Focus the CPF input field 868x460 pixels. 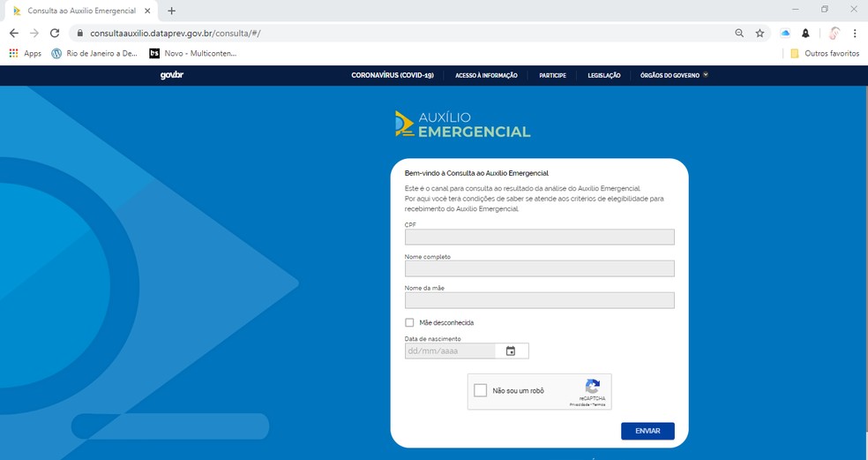pyautogui.click(x=540, y=238)
